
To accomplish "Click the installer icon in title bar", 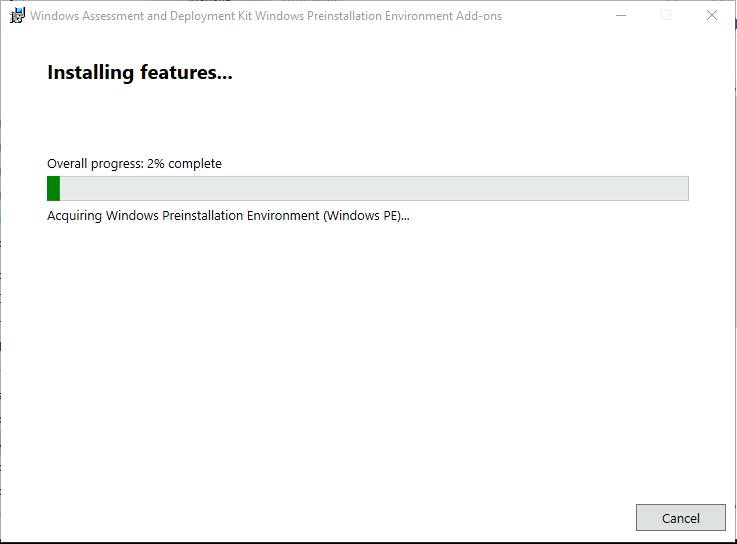I will tap(17, 16).
